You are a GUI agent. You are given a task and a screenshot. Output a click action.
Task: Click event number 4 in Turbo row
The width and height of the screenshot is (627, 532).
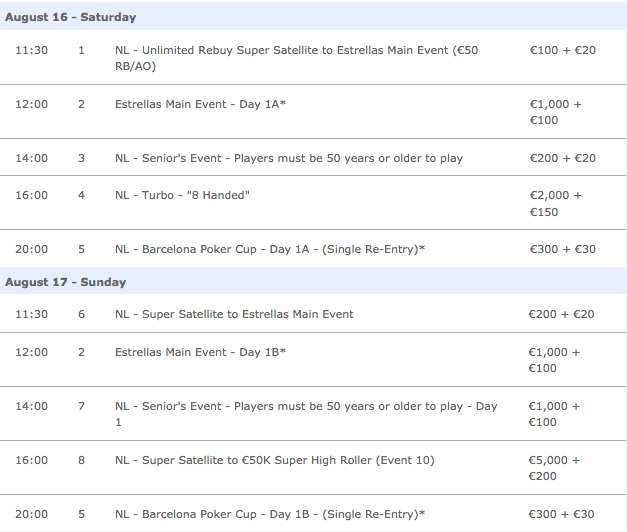click(x=82, y=195)
